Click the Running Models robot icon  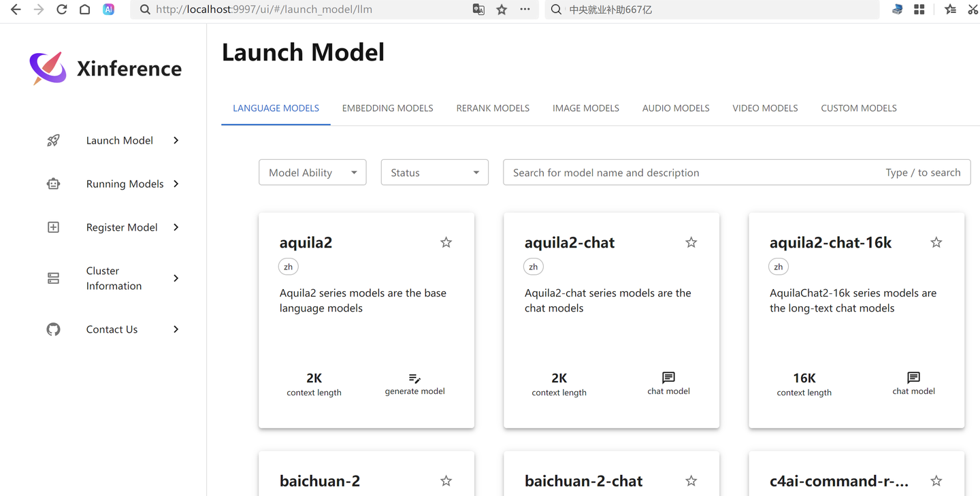click(x=53, y=184)
